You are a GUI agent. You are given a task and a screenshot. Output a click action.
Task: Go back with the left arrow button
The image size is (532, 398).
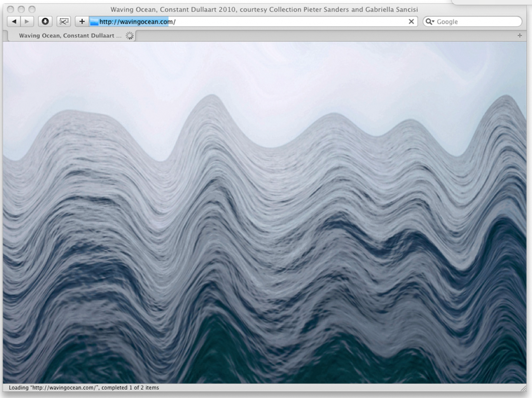click(14, 22)
